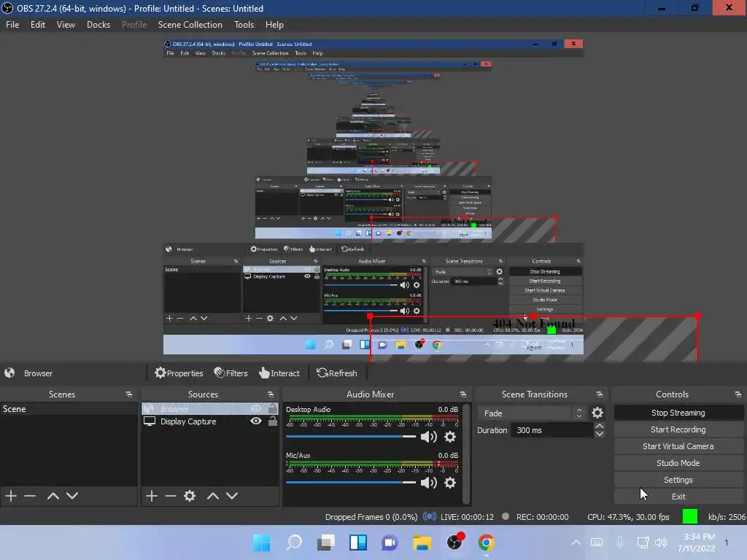747x560 pixels.
Task: Adjust Desktop Audio volume slider
Action: 351,437
